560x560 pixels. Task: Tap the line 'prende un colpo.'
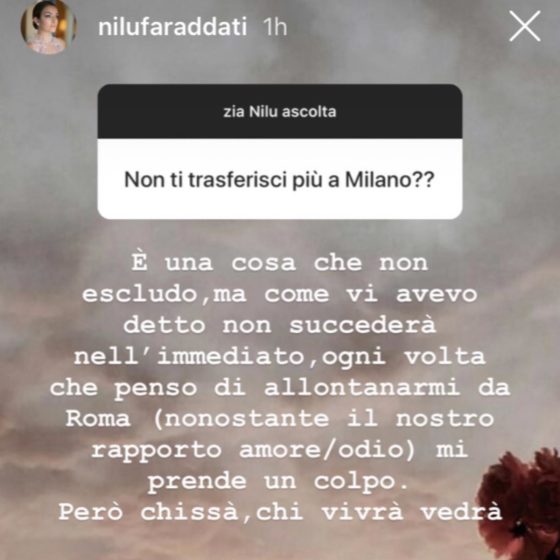(x=278, y=481)
